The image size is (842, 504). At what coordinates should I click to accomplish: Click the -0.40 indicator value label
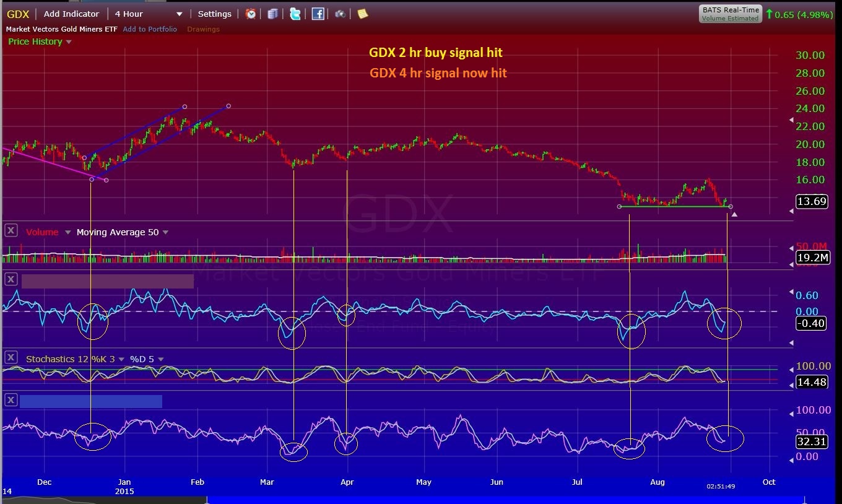(811, 323)
